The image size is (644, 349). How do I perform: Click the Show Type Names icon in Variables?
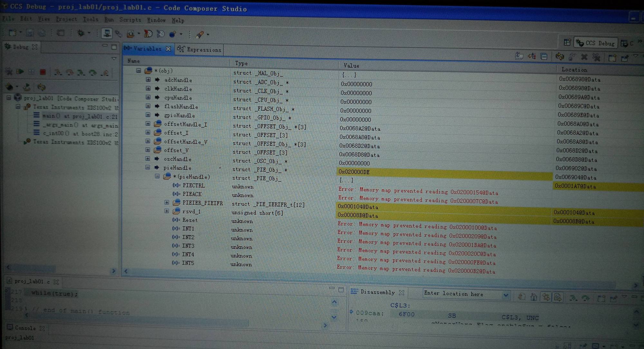519,56
